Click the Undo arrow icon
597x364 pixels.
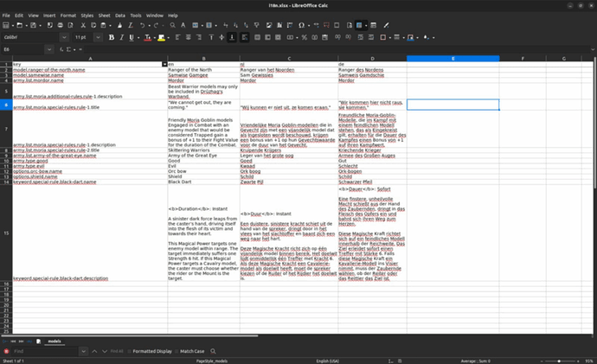(x=144, y=26)
